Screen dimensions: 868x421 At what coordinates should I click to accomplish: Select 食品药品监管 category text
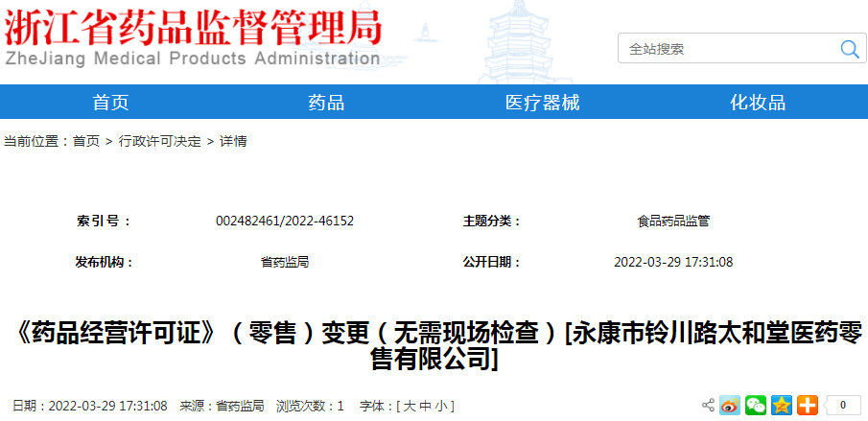673,222
